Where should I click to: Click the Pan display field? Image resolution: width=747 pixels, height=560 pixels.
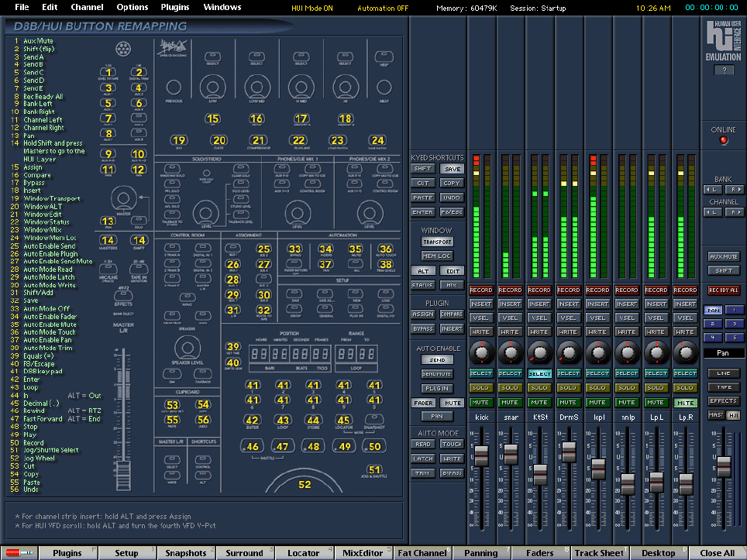(x=723, y=353)
